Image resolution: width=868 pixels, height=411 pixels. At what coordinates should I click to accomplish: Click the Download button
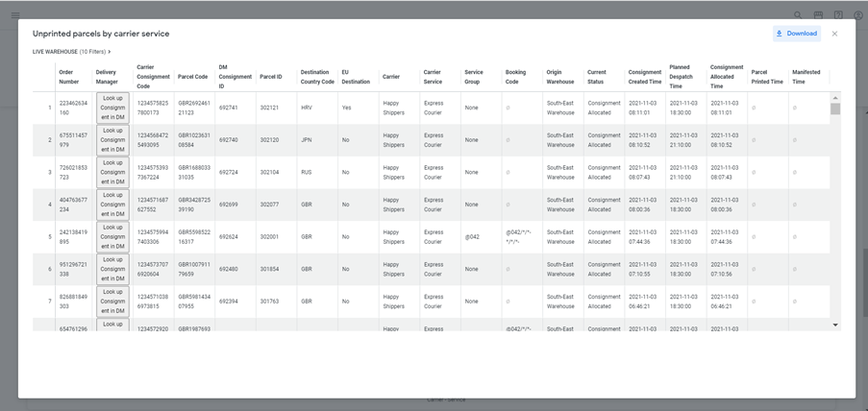click(x=797, y=34)
